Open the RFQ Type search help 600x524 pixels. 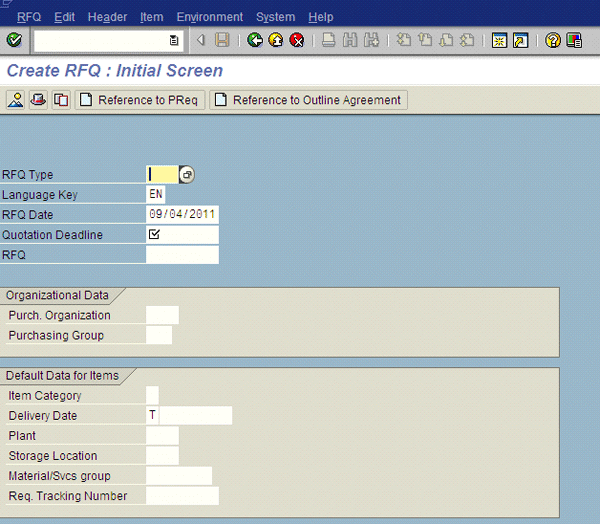tap(187, 175)
